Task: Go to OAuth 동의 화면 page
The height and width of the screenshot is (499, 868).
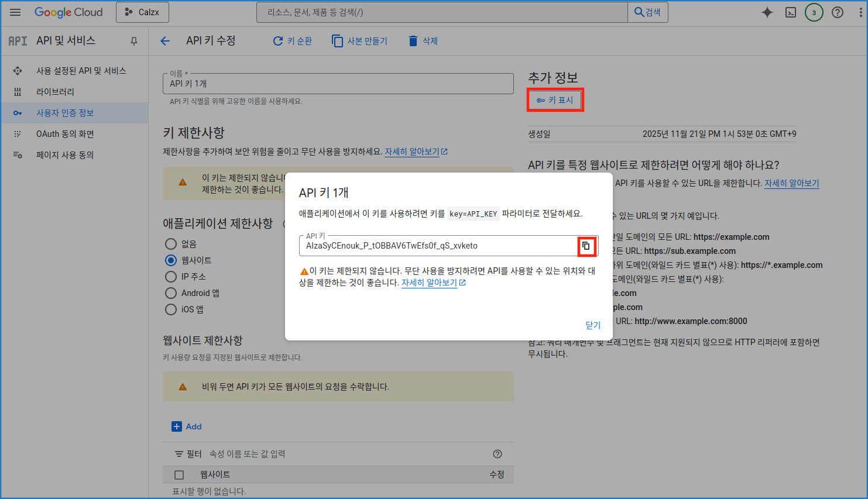Action: pos(65,134)
